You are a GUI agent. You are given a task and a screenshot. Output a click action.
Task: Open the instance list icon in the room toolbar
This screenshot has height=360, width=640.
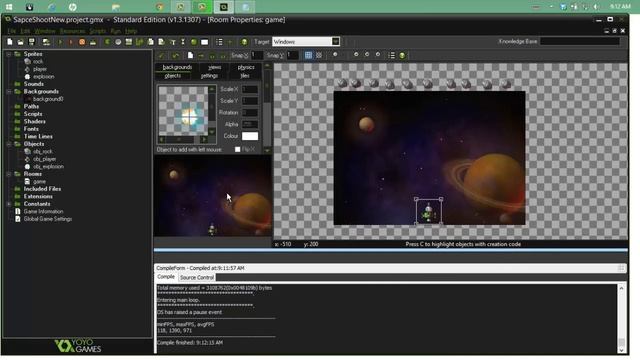391,55
